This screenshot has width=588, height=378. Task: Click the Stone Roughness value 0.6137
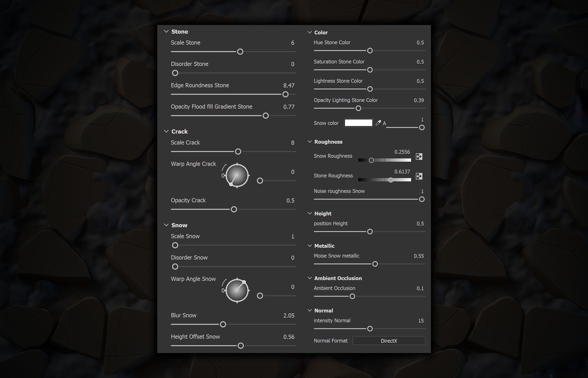402,172
